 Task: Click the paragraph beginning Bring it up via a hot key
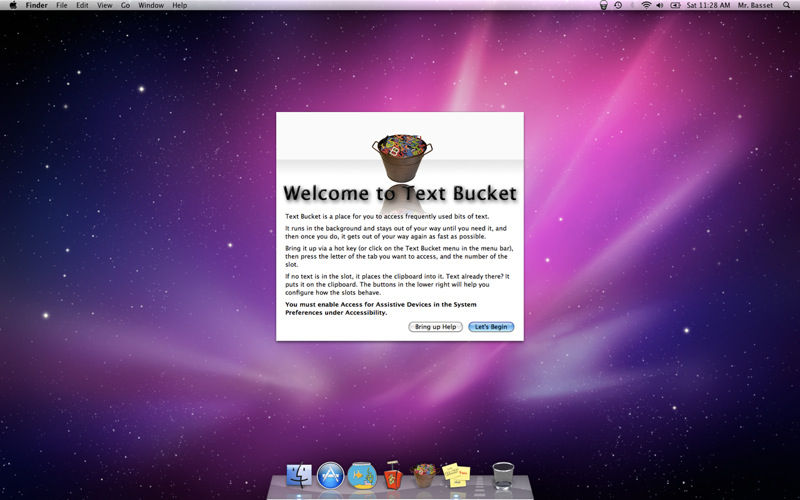coord(399,256)
